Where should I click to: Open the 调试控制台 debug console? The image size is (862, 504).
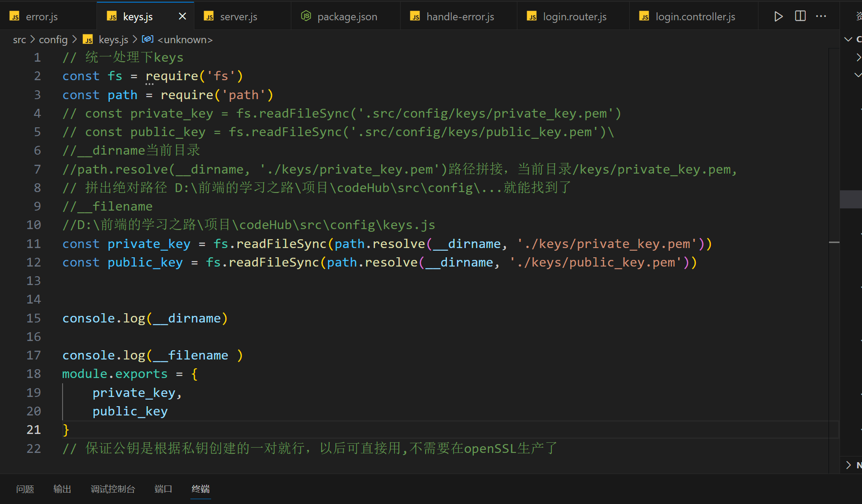click(x=113, y=489)
